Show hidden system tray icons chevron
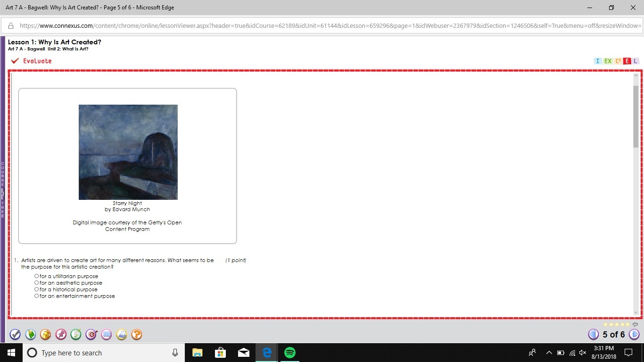The height and width of the screenshot is (362, 644). point(549,353)
